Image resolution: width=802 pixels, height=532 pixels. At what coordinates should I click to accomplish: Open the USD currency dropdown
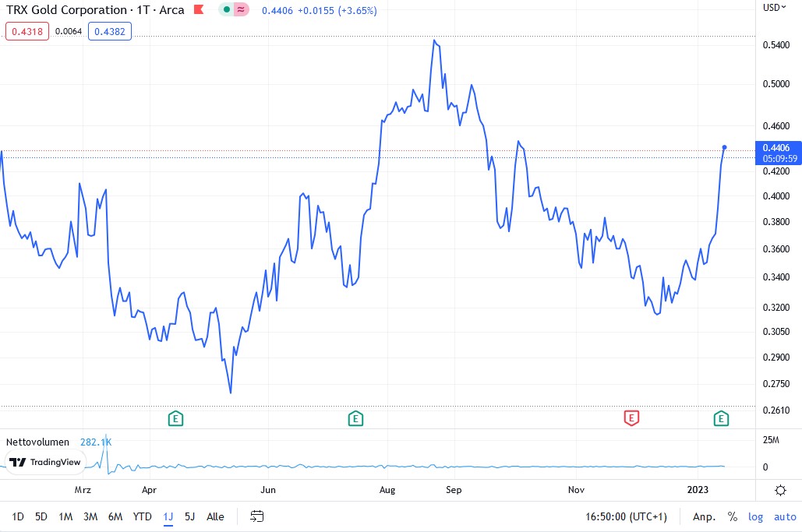click(x=775, y=8)
